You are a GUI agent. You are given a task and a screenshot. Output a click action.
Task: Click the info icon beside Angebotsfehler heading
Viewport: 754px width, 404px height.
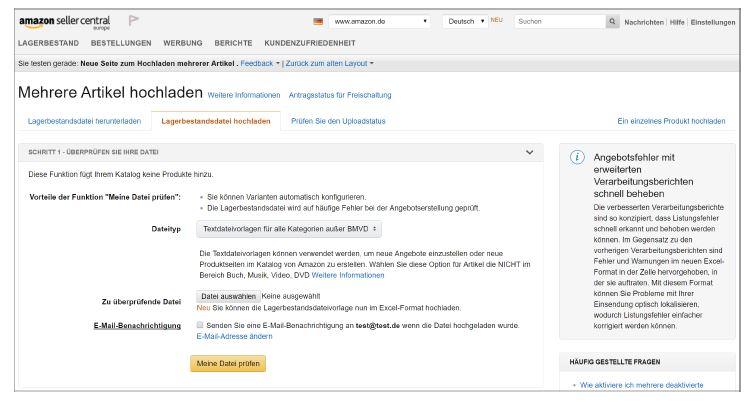tap(577, 157)
